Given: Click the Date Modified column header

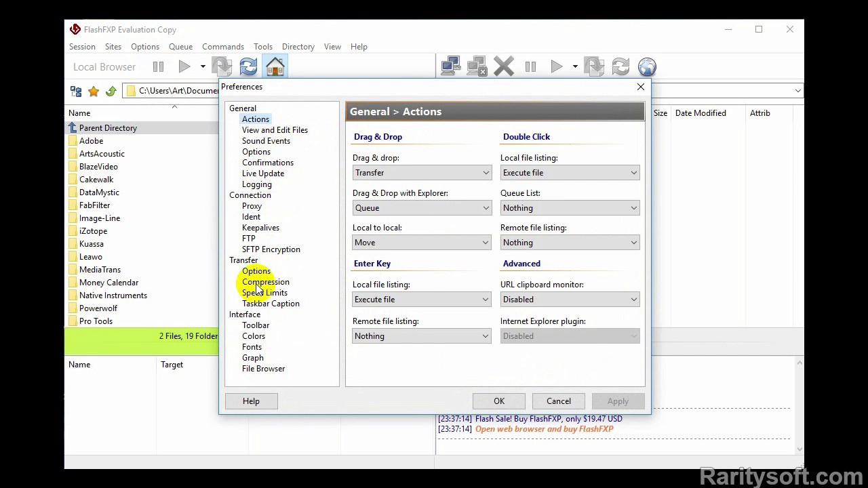Looking at the screenshot, I should pyautogui.click(x=701, y=113).
